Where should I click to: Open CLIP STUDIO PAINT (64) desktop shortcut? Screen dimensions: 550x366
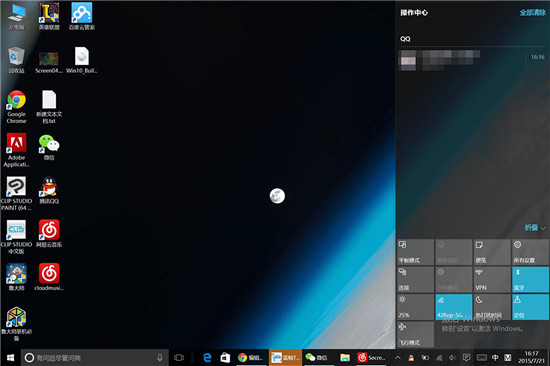16,193
